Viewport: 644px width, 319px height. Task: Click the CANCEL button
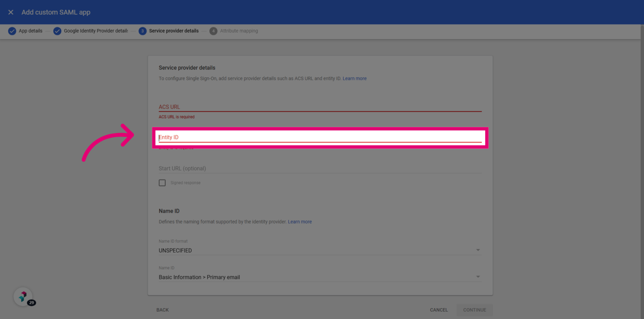439,310
